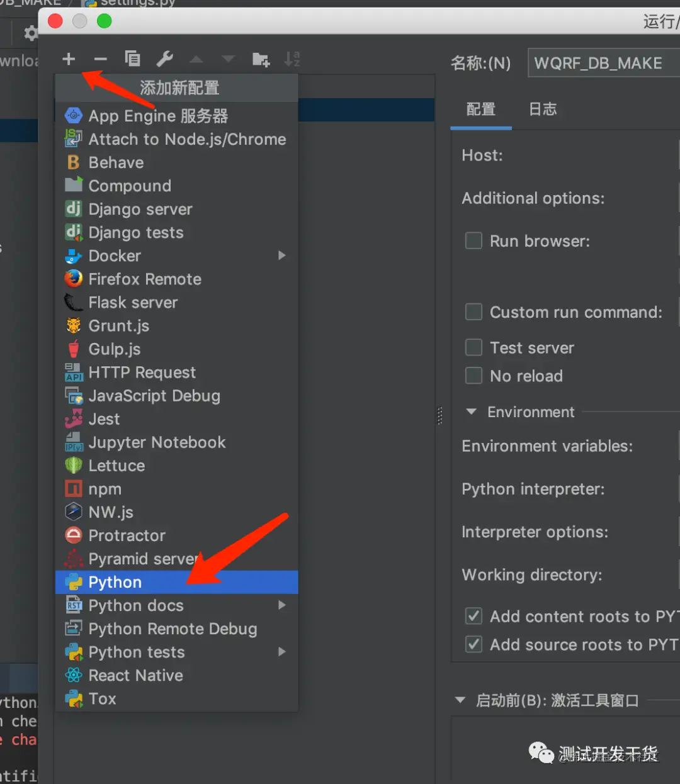The image size is (680, 784).
Task: Click the Firefox Remote icon
Action: (74, 279)
